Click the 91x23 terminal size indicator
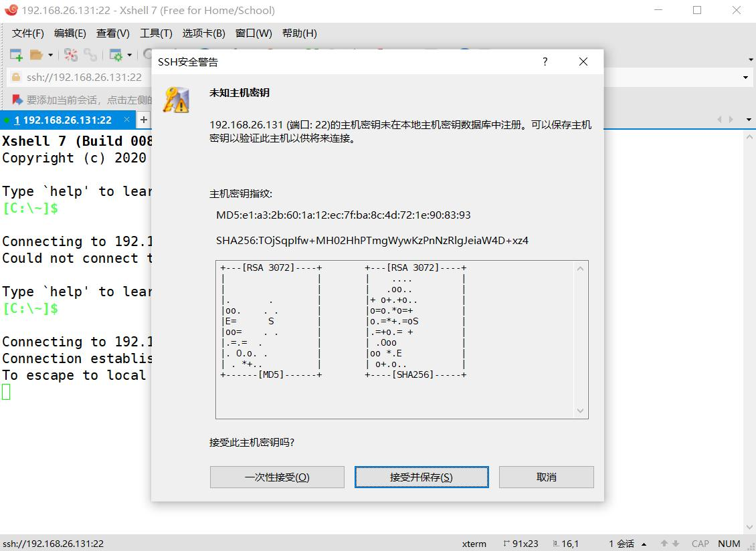This screenshot has height=551, width=756. [521, 544]
